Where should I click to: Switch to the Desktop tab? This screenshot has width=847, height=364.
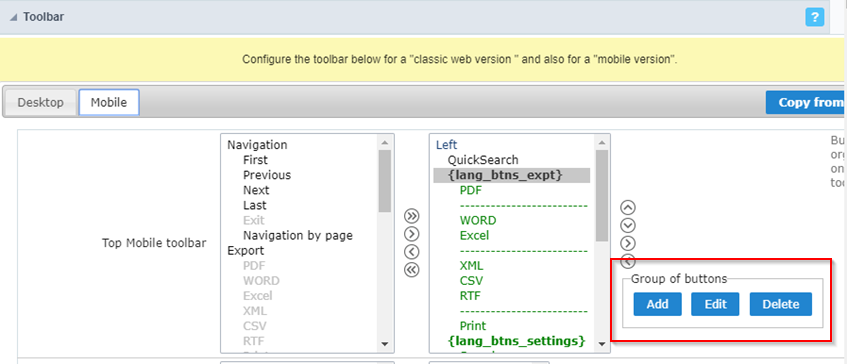point(41,103)
